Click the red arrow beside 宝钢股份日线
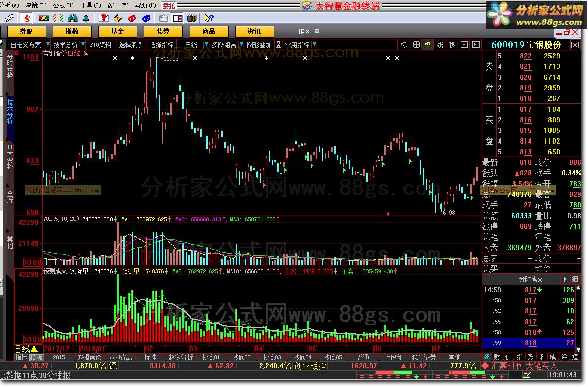 [85, 54]
